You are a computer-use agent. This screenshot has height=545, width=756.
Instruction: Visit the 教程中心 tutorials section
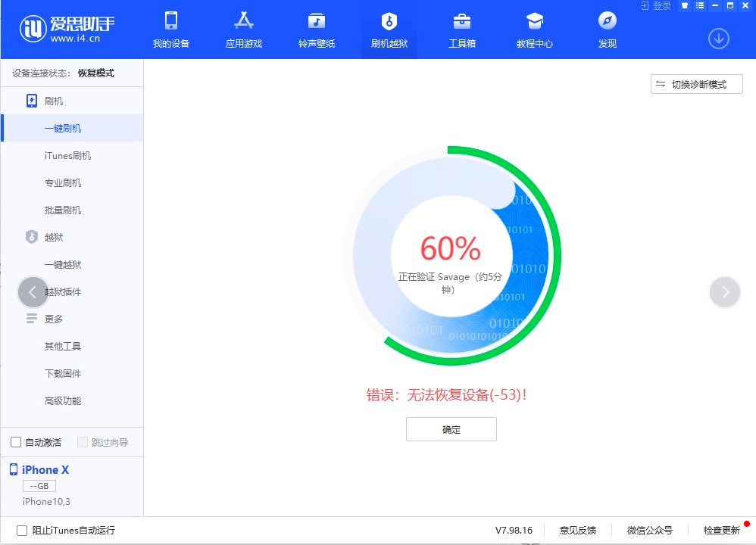[x=534, y=30]
